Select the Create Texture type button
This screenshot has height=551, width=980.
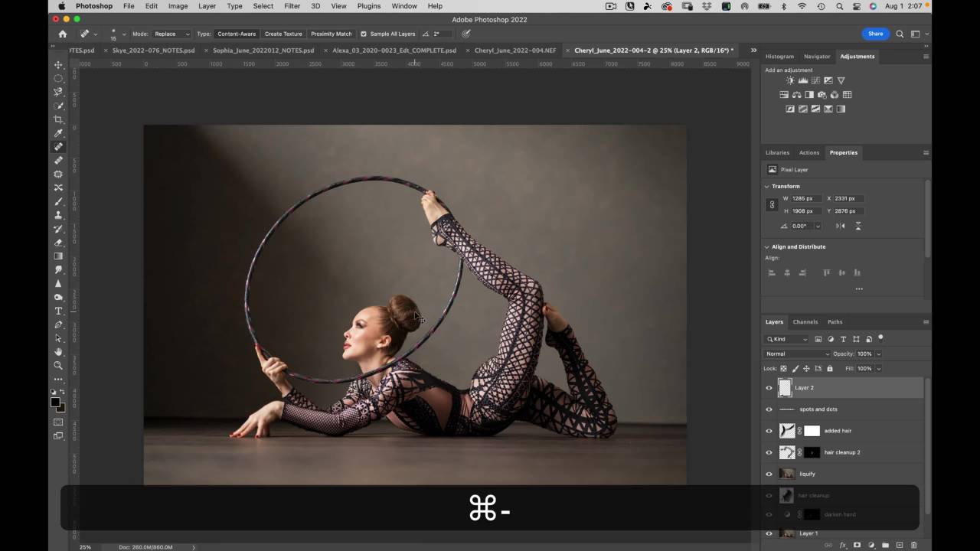(x=283, y=34)
